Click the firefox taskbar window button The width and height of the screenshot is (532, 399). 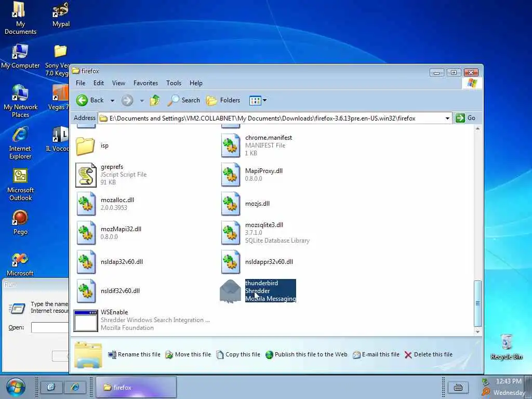pyautogui.click(x=136, y=387)
